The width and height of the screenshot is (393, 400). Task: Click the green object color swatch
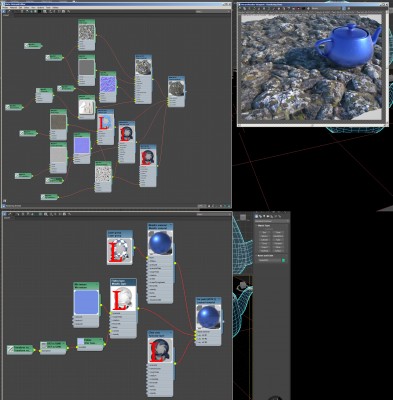tap(283, 260)
